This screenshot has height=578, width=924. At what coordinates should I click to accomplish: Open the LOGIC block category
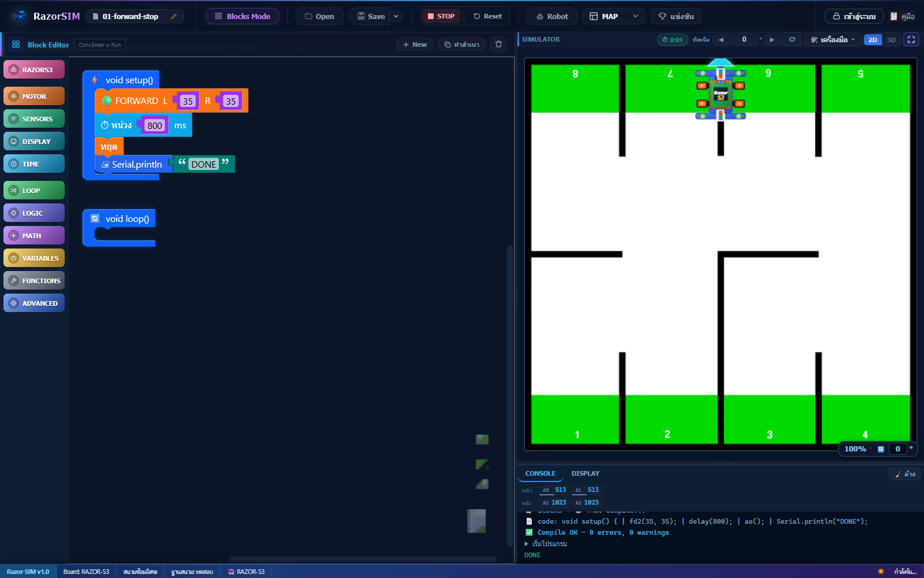34,213
